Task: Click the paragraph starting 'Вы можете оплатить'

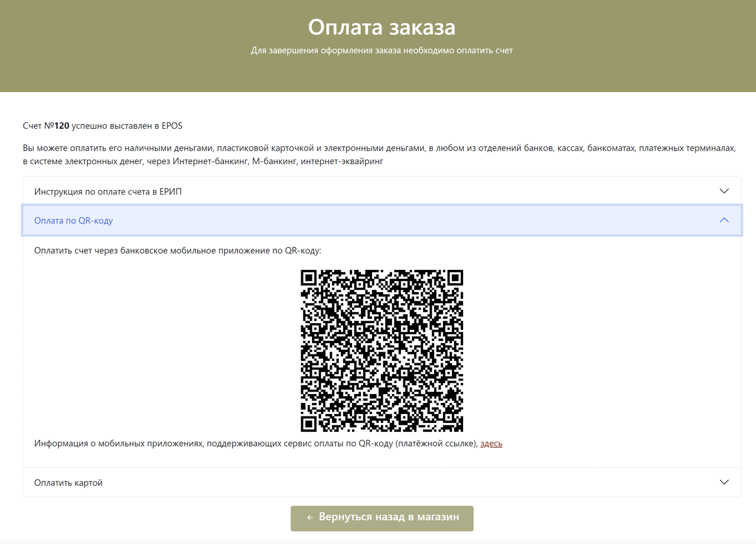Action: pos(380,154)
